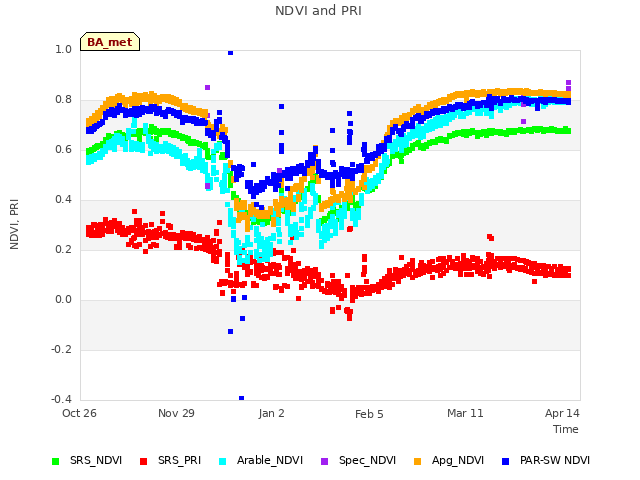
Task: Click the green SRS_NDVI legend swatch
Action: tap(56, 461)
